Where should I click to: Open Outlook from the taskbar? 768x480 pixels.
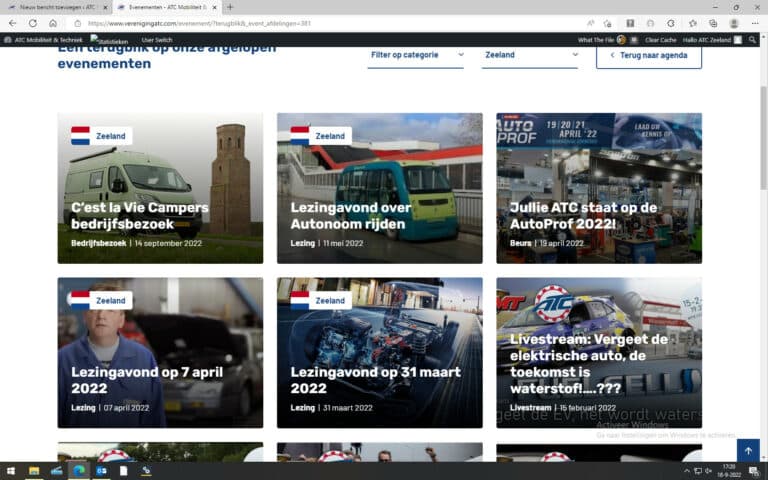[x=101, y=471]
